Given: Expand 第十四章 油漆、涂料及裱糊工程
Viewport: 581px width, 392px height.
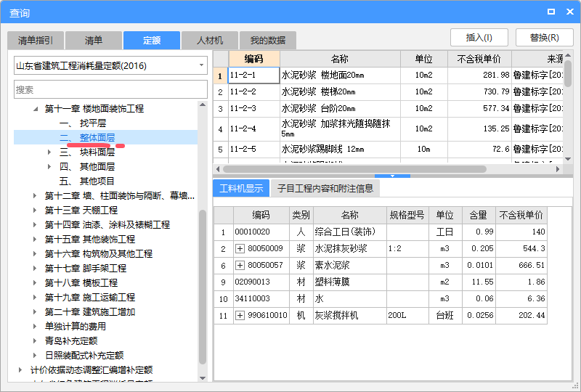Looking at the screenshot, I should [34, 224].
